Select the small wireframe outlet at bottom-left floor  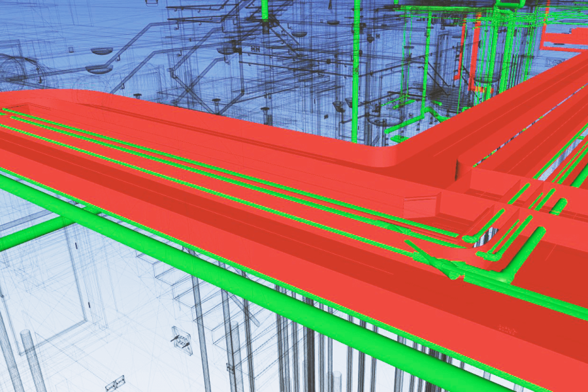coord(115,383)
